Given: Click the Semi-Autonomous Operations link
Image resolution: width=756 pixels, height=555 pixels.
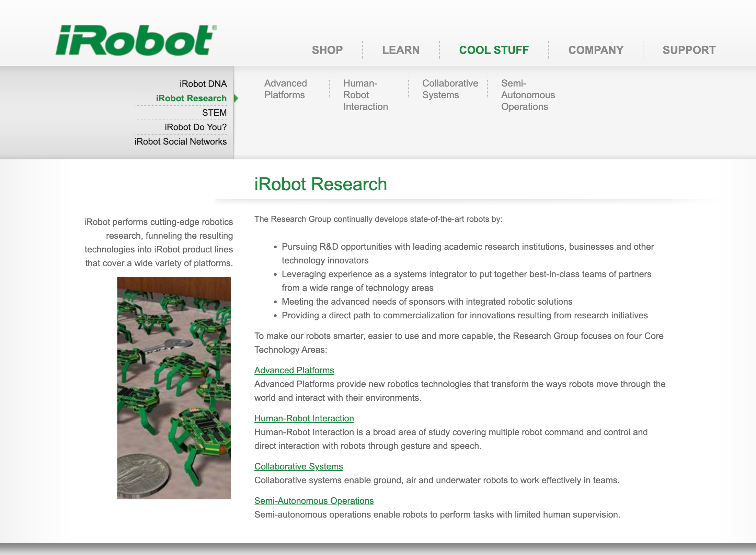Looking at the screenshot, I should [x=314, y=501].
